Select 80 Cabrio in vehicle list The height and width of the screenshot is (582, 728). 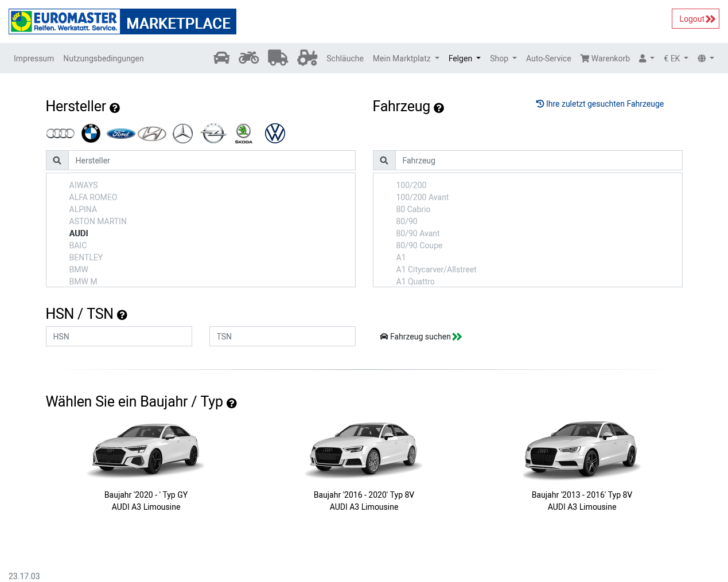[x=413, y=209]
